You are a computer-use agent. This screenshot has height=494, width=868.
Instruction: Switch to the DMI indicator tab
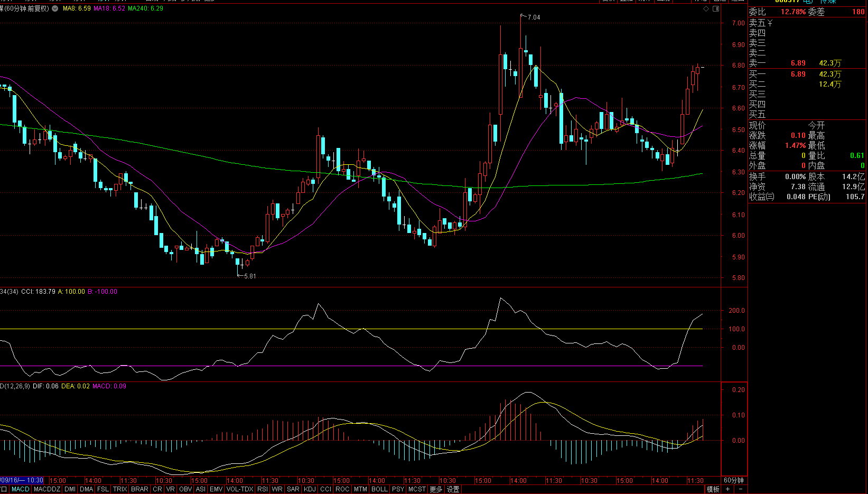pos(70,489)
